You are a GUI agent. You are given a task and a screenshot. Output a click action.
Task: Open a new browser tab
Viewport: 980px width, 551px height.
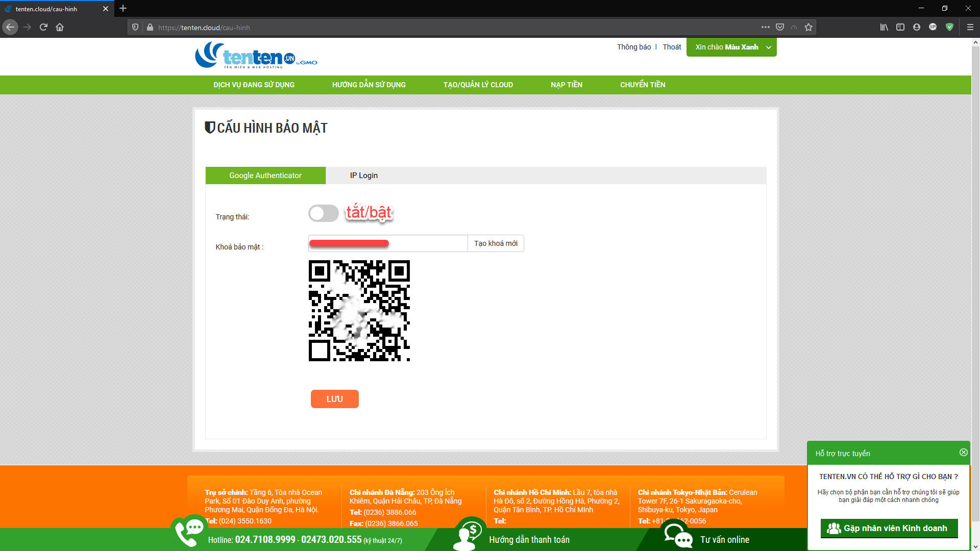click(x=123, y=9)
